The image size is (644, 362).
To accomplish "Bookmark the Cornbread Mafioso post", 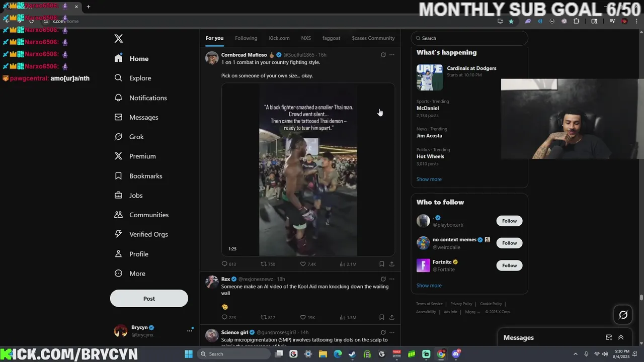I will 381,264.
